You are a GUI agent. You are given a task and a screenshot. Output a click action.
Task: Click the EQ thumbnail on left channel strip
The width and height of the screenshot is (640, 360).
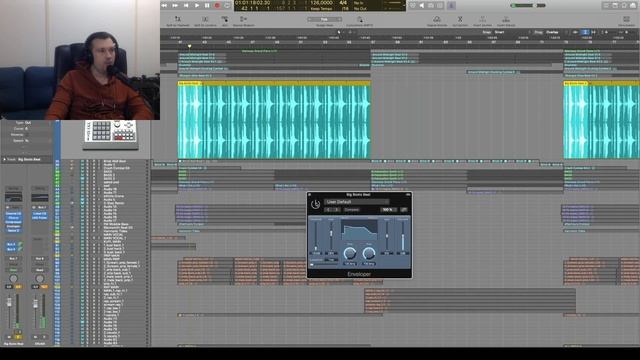[x=13, y=198]
